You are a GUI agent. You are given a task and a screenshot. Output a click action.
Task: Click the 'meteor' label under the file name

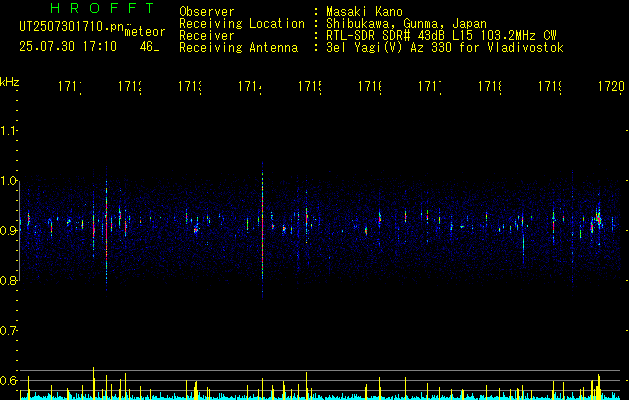coord(145,32)
